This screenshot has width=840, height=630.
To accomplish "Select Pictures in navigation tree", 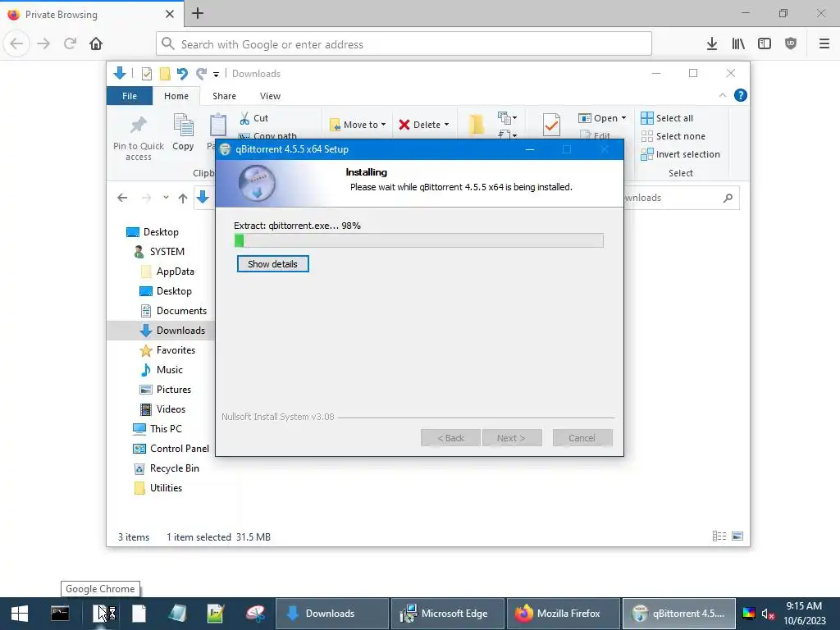I will (x=165, y=390).
